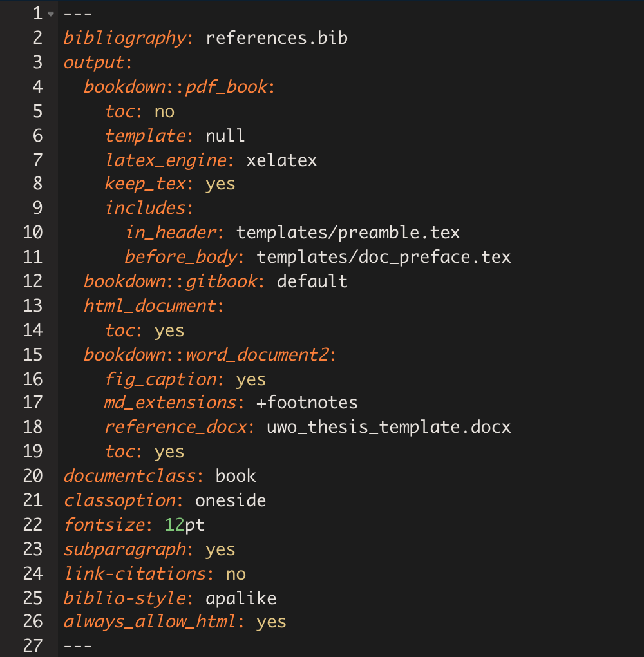Click on uwo_thesis_template.docx filename
Viewport: 644px width, 657px height.
(x=388, y=427)
